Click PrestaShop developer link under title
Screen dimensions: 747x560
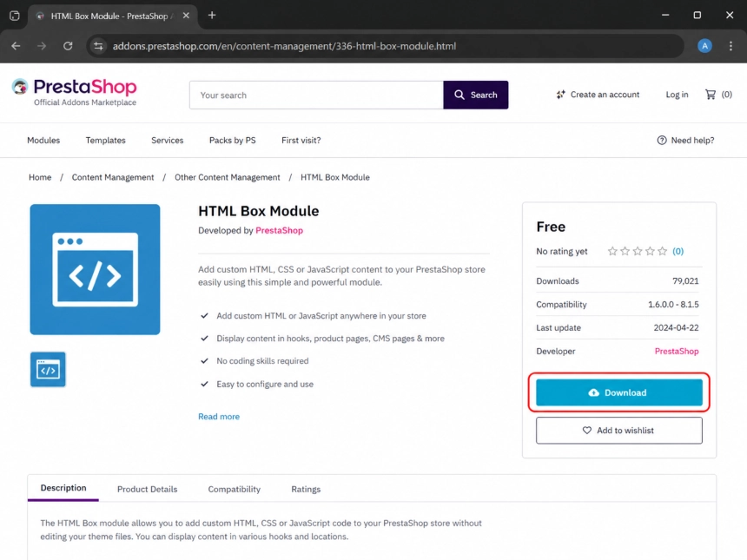pos(279,230)
